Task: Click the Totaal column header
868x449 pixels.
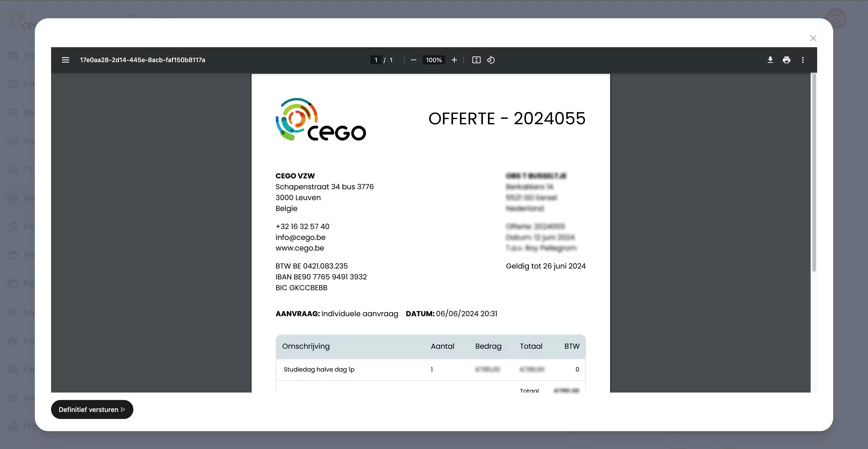Action: [x=531, y=346]
